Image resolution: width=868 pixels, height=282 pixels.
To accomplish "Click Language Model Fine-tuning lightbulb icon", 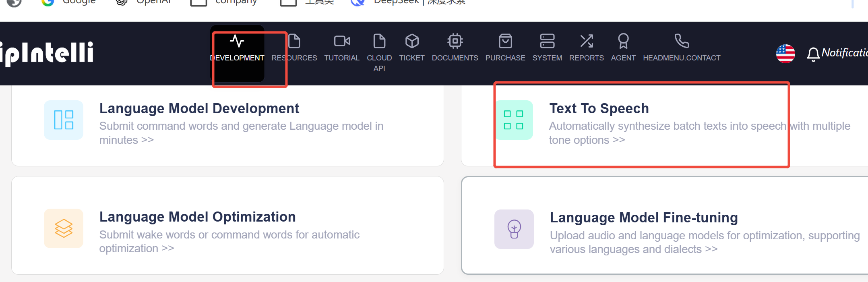I will coord(514,229).
